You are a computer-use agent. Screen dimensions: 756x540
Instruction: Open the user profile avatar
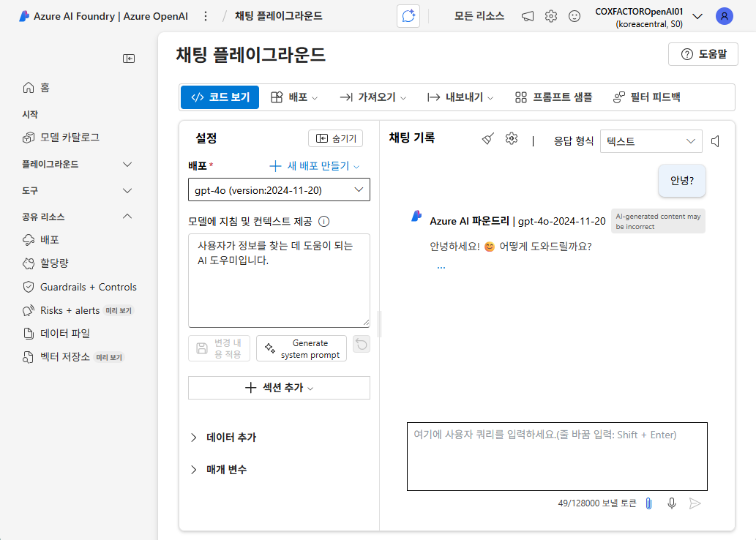[725, 16]
